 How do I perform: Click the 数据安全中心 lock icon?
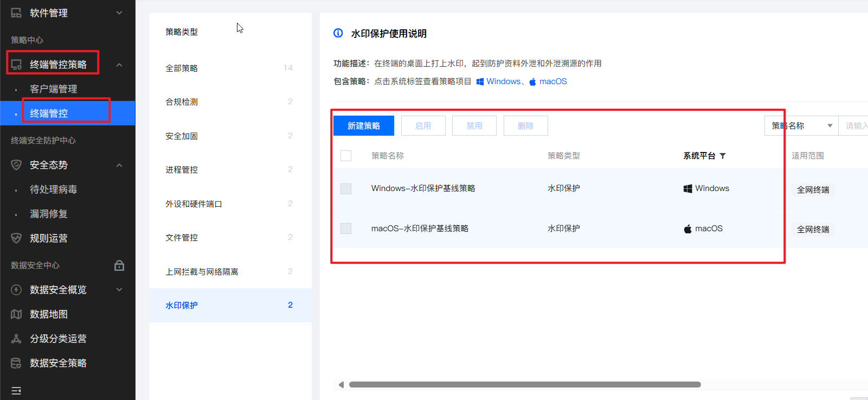[119, 265]
